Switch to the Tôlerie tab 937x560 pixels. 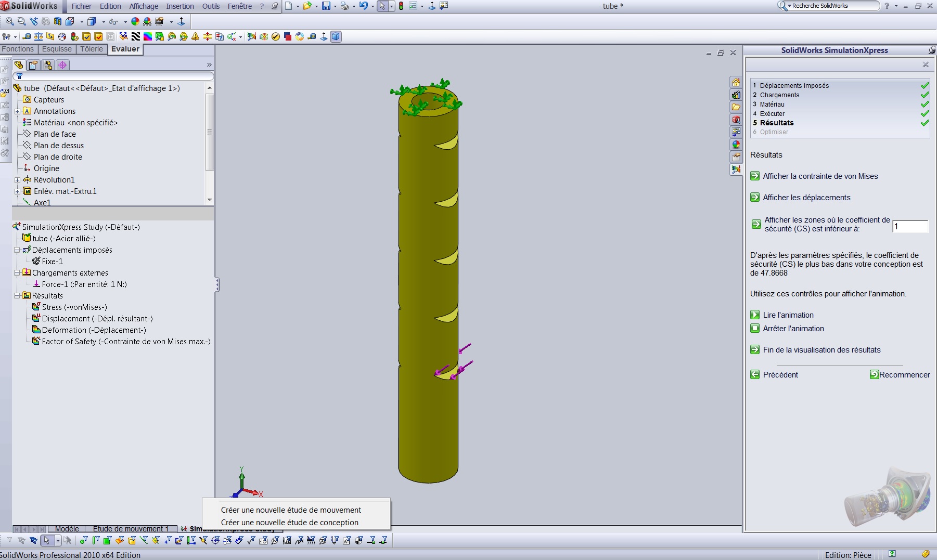click(x=92, y=49)
